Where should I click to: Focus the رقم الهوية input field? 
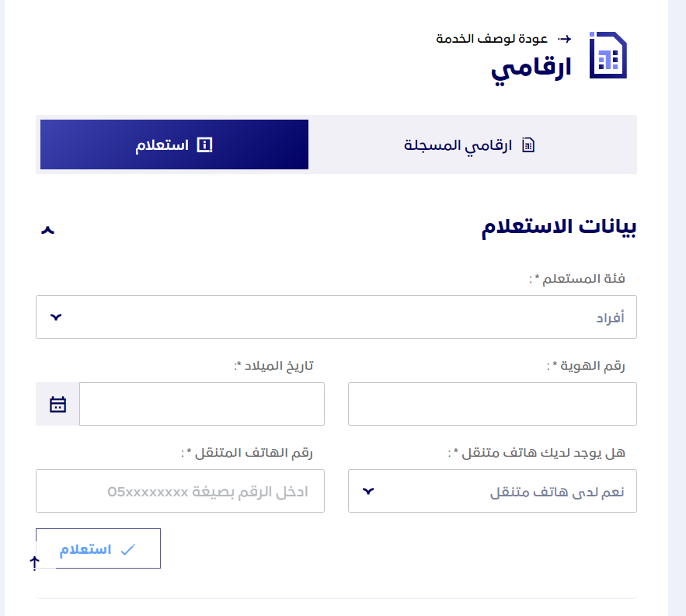[493, 404]
